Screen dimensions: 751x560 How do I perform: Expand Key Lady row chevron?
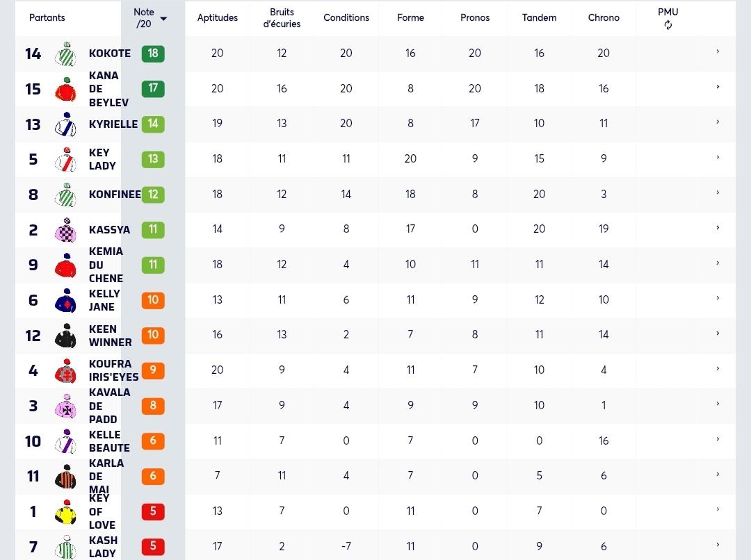point(718,157)
